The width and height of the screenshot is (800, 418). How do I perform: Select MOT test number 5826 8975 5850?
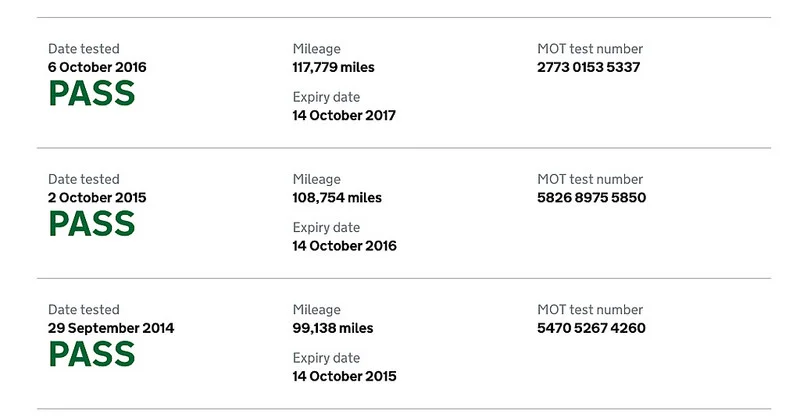(x=591, y=198)
